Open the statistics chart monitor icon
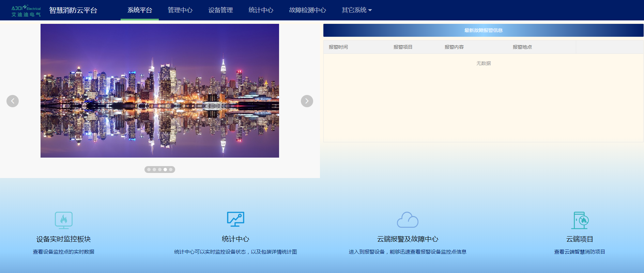Viewport: 644px width, 273px height. coord(235,219)
